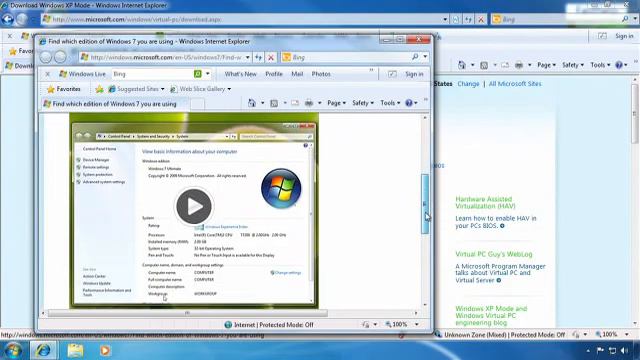640x360 pixels.
Task: Click Change link next to United States
Action: tap(468, 84)
